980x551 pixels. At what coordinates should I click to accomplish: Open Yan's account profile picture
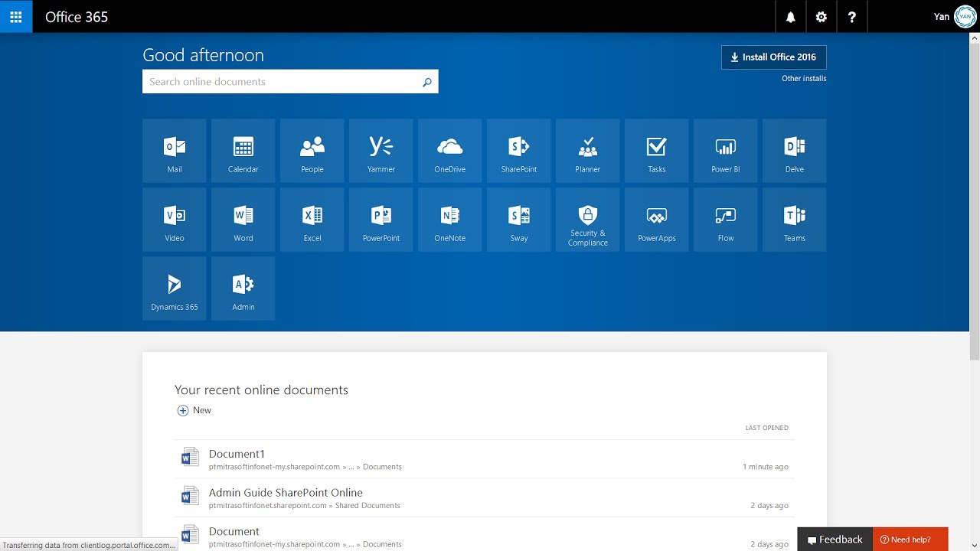pos(965,17)
